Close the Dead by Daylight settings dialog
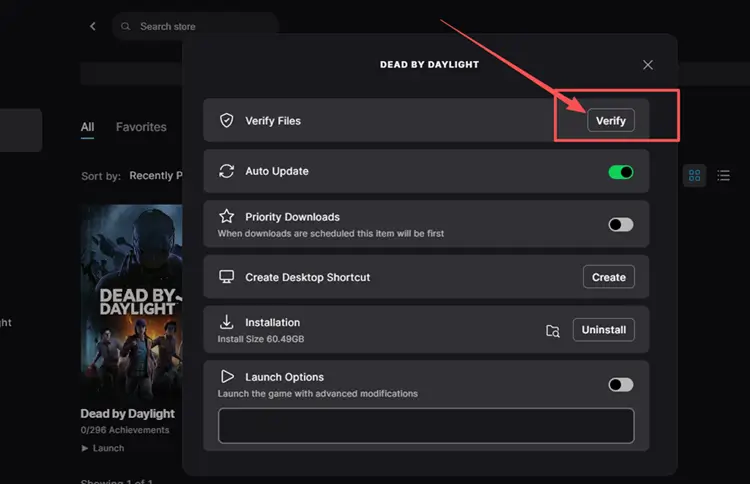 tap(648, 65)
